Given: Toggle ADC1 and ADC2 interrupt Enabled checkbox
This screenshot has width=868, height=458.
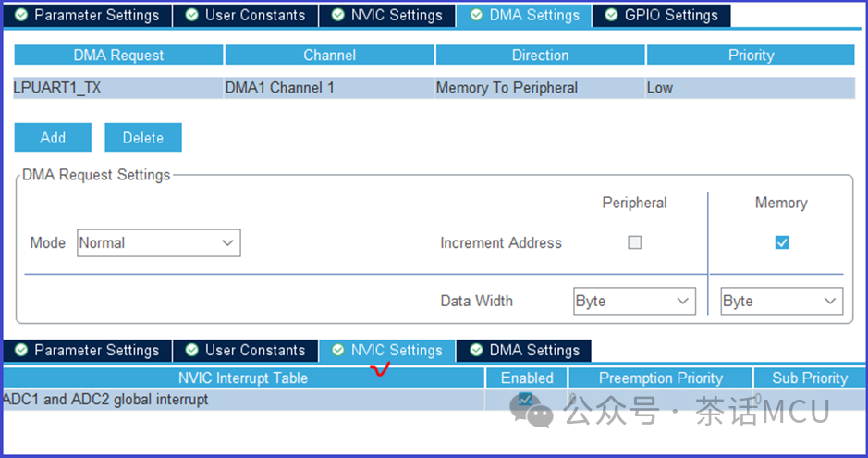Looking at the screenshot, I should pos(525,399).
